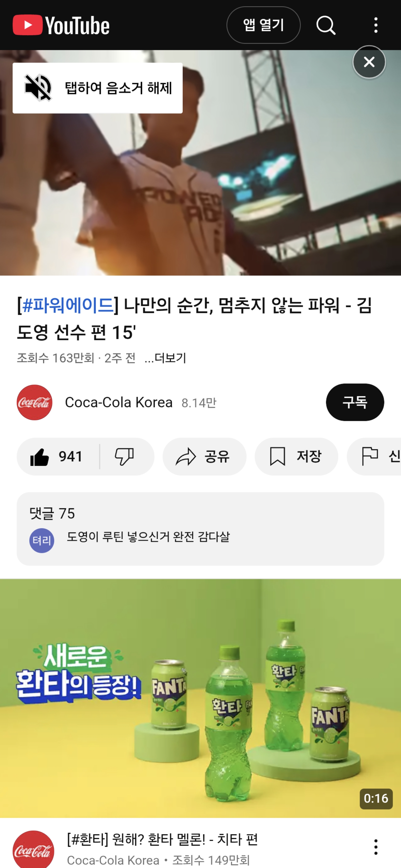Screen dimensions: 401x868
Task: Open the app via 앱 열기 button
Action: click(x=263, y=25)
